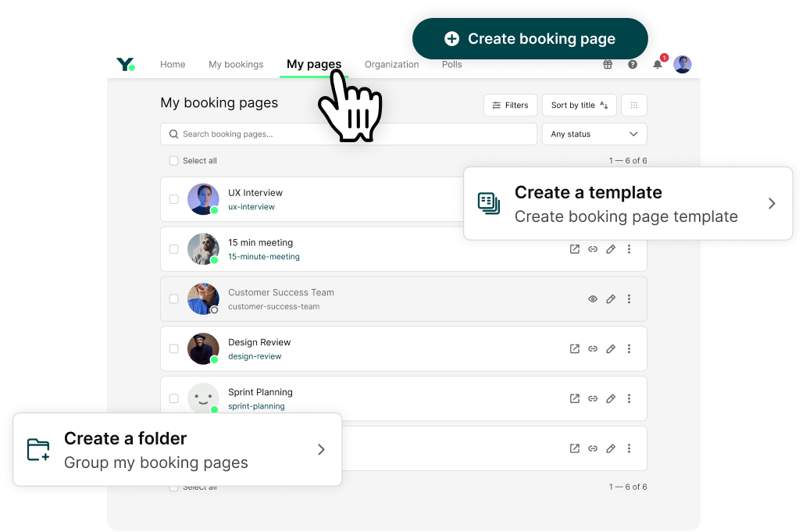The width and height of the screenshot is (806, 532).
Task: Check notifications with the bell icon
Action: pos(657,65)
